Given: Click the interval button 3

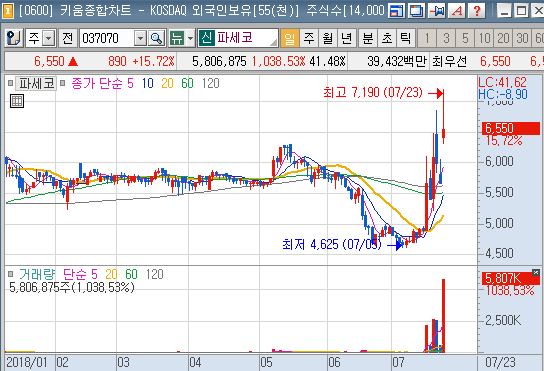Looking at the screenshot, I should click(x=447, y=38).
